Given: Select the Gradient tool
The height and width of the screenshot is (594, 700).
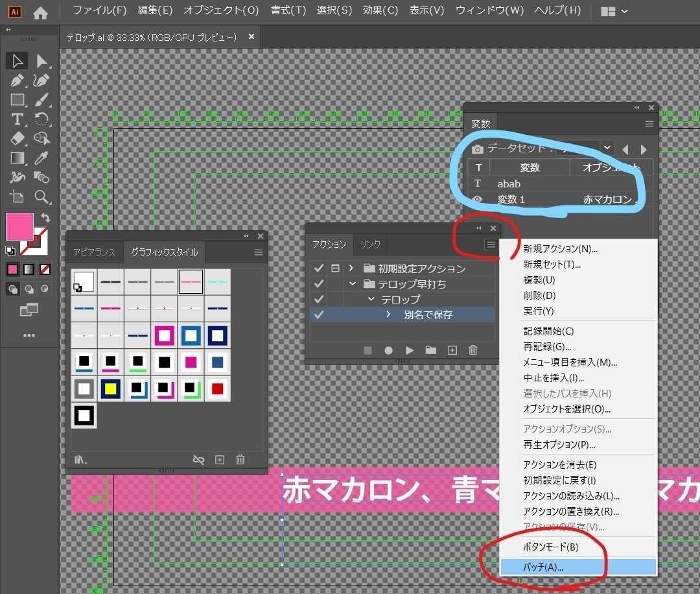Looking at the screenshot, I should point(17,158).
